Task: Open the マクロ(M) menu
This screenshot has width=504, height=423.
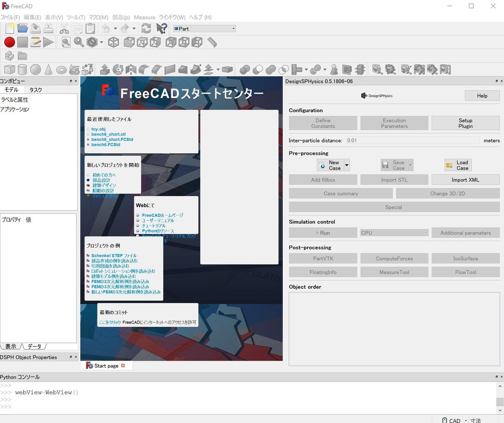Action: [x=99, y=17]
